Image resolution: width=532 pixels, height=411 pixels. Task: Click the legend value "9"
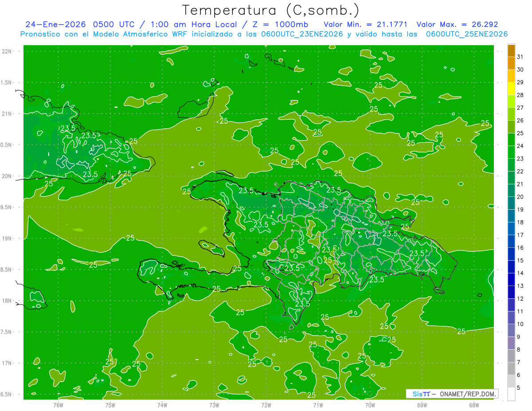[519, 337]
